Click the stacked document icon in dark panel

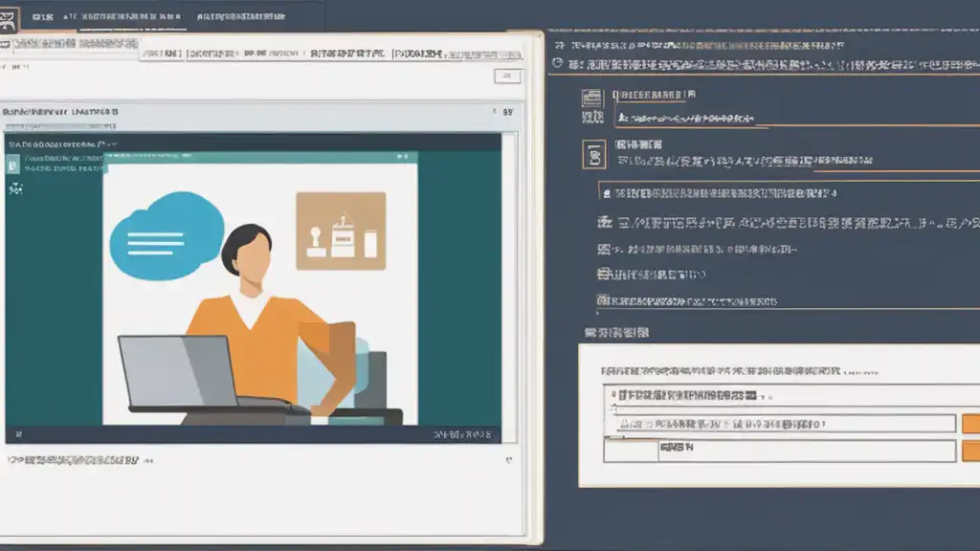pyautogui.click(x=591, y=99)
